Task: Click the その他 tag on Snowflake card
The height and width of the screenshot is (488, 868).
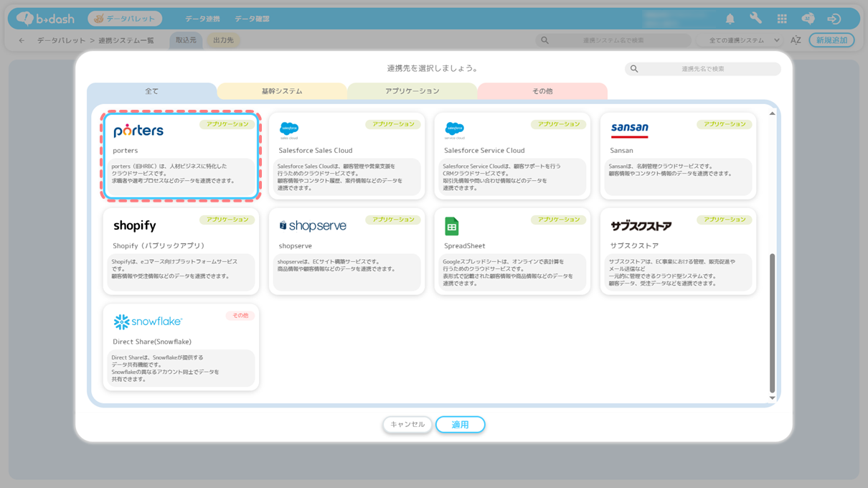Action: pyautogui.click(x=240, y=316)
